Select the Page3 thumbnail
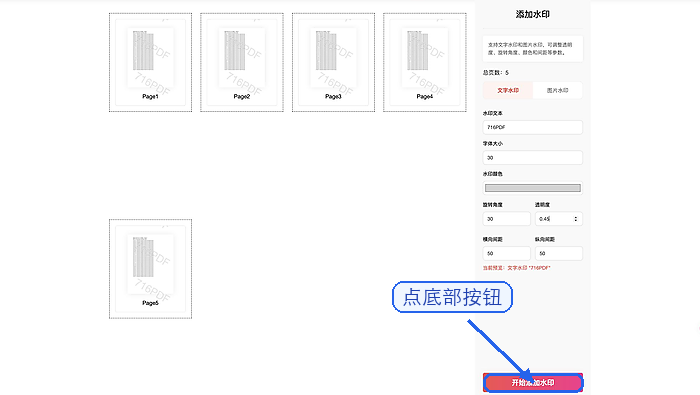The width and height of the screenshot is (700, 395). click(x=333, y=62)
